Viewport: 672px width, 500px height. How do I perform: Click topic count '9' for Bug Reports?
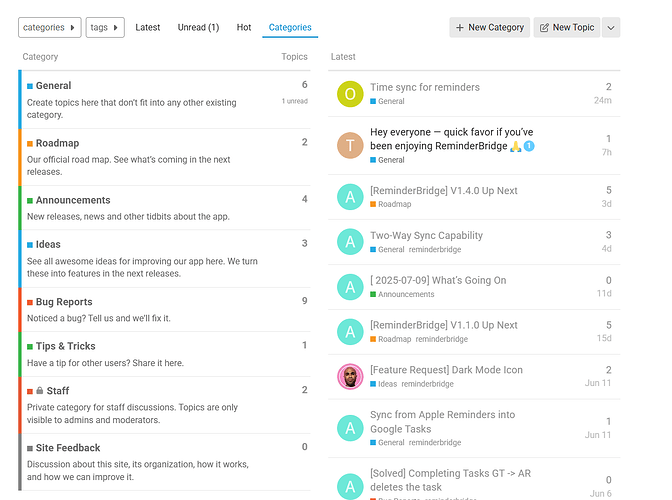[x=304, y=301]
